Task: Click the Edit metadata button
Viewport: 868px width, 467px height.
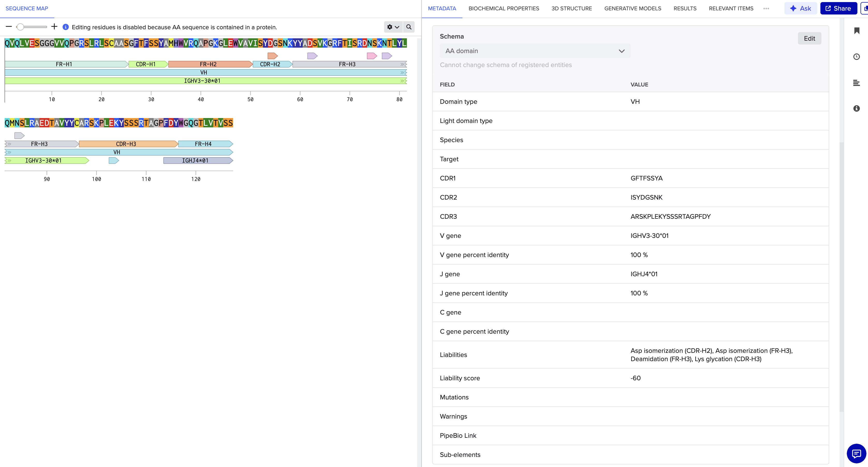Action: click(x=809, y=38)
